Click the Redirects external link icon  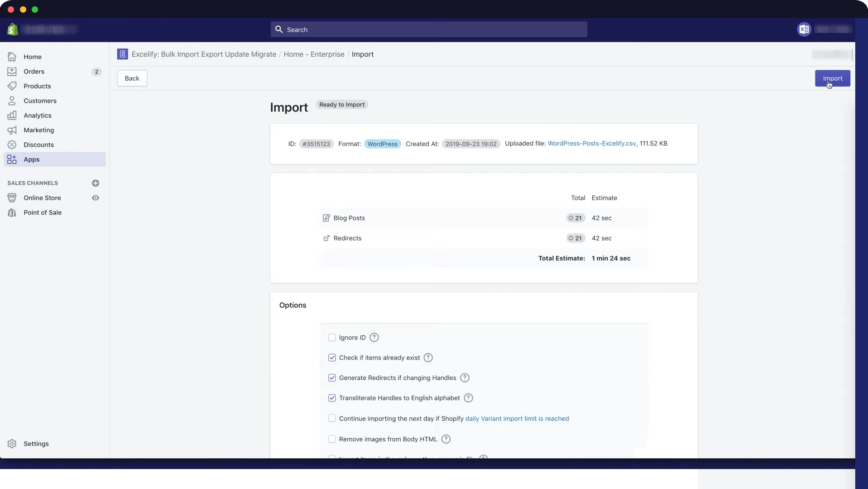(x=326, y=238)
